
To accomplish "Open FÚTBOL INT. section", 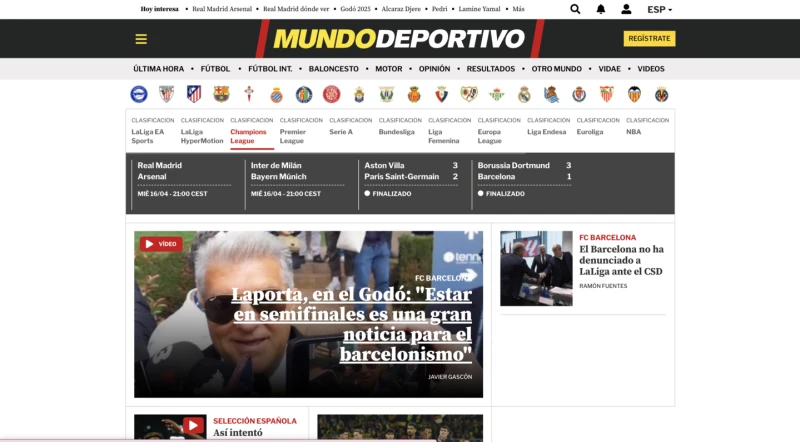I will (270, 69).
